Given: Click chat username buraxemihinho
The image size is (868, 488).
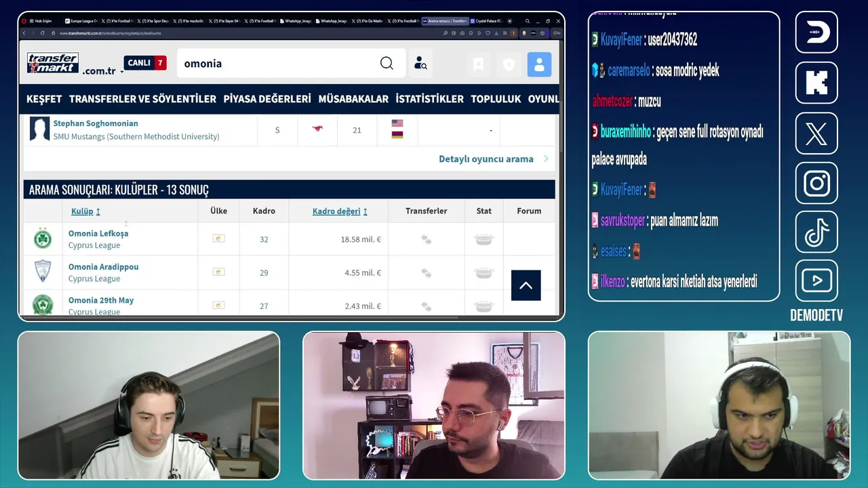Looking at the screenshot, I should pyautogui.click(x=626, y=132).
